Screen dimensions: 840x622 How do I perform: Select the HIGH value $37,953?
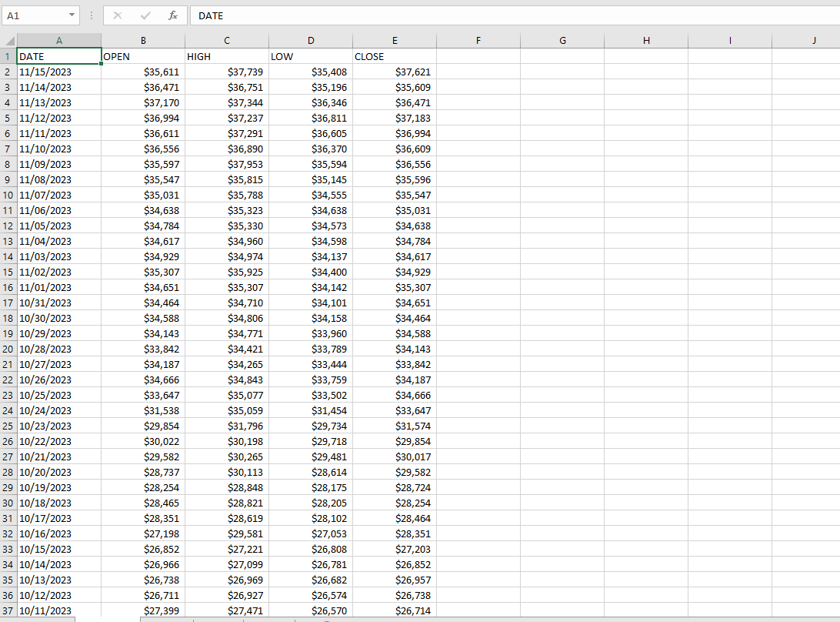tap(227, 164)
